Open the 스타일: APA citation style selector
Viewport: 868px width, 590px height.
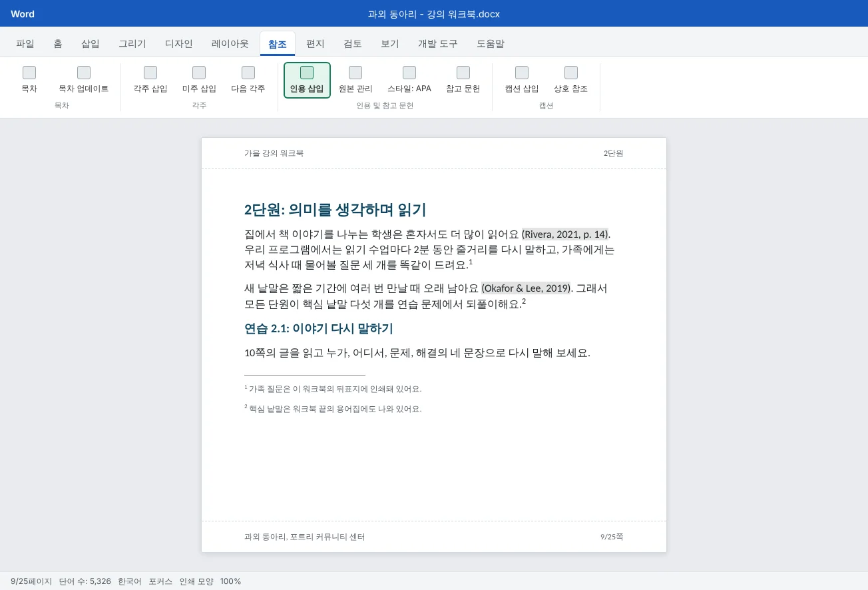[x=409, y=80]
